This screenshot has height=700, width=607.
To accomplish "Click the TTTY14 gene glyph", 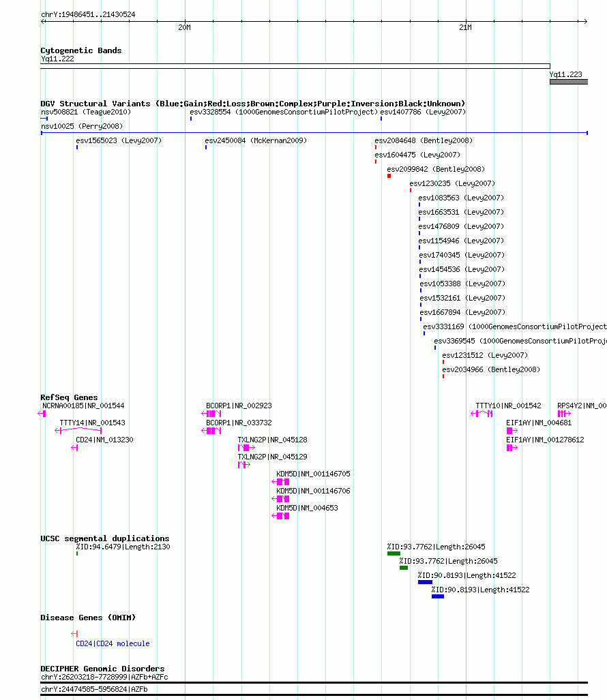I will coord(78,430).
